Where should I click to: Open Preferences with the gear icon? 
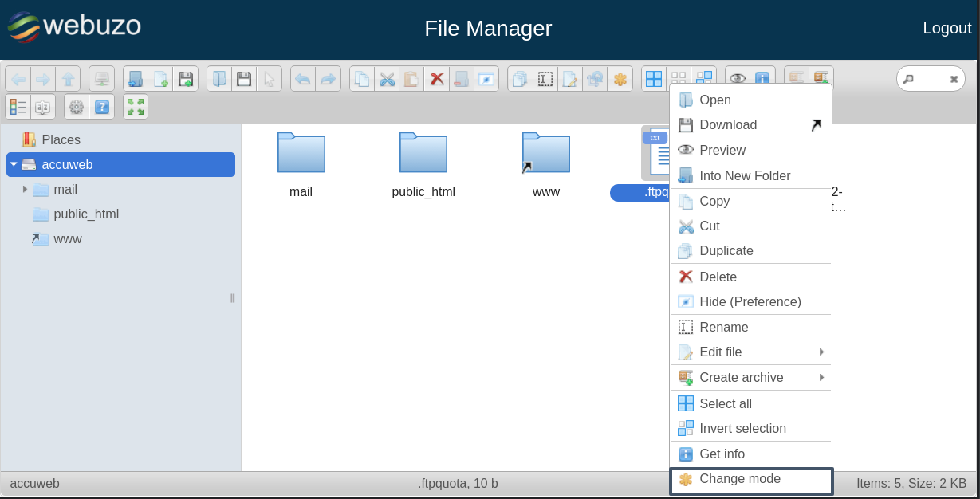77,107
